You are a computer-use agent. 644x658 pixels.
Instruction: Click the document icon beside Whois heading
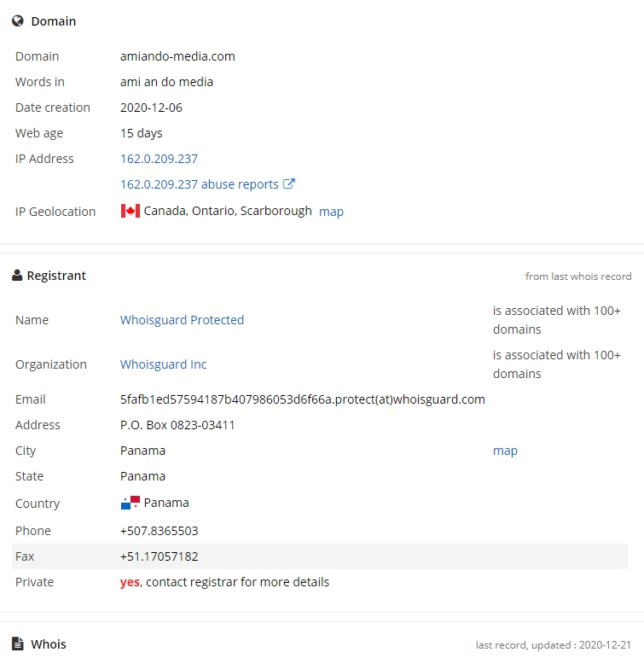coord(18,643)
